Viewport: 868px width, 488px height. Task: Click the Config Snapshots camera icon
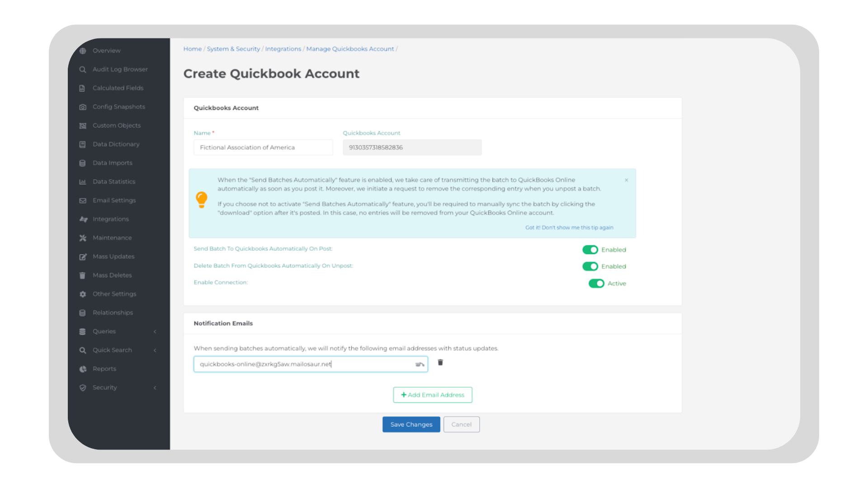(x=83, y=107)
